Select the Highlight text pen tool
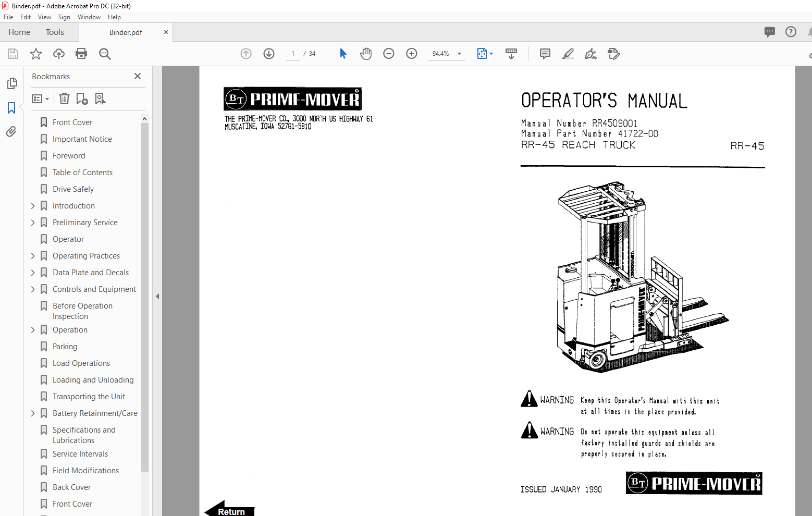 pos(568,54)
